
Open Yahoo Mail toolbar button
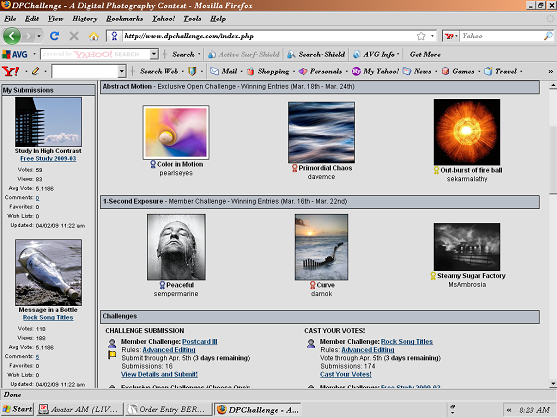pyautogui.click(x=224, y=71)
